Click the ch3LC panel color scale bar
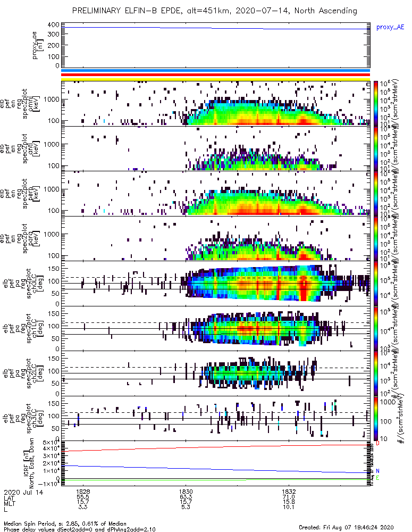412x532 pixels. coord(375,418)
